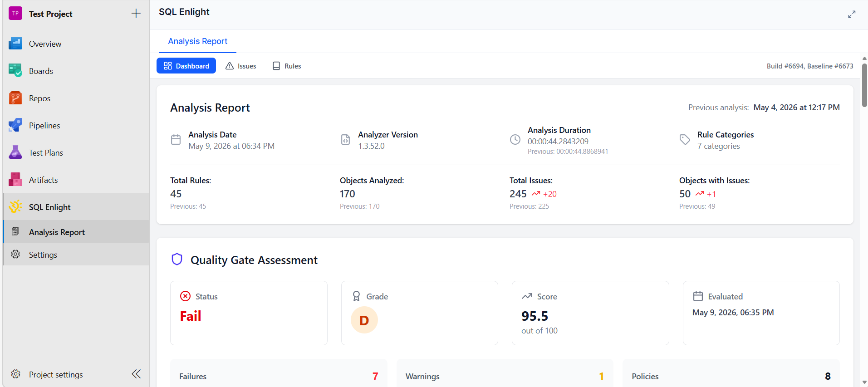Open the Pipelines icon in sidebar
868x387 pixels.
click(15, 125)
